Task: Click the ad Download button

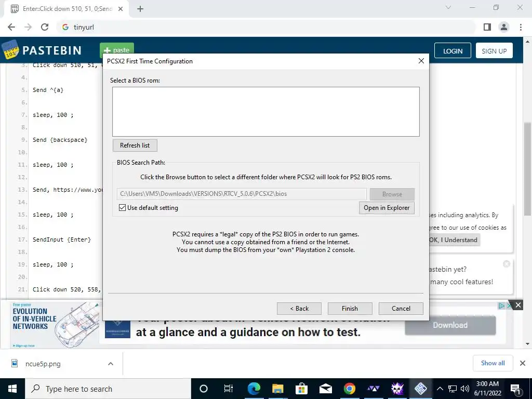Action: point(450,325)
